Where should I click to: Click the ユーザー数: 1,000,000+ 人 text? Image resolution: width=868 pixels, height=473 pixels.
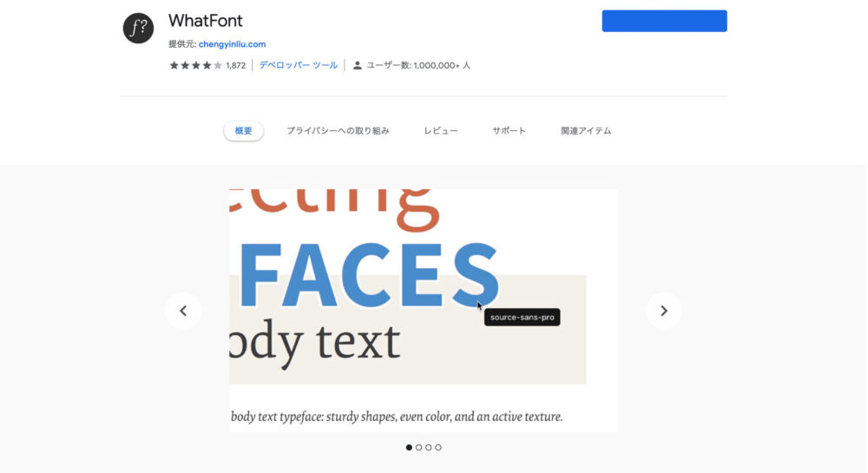coord(418,65)
